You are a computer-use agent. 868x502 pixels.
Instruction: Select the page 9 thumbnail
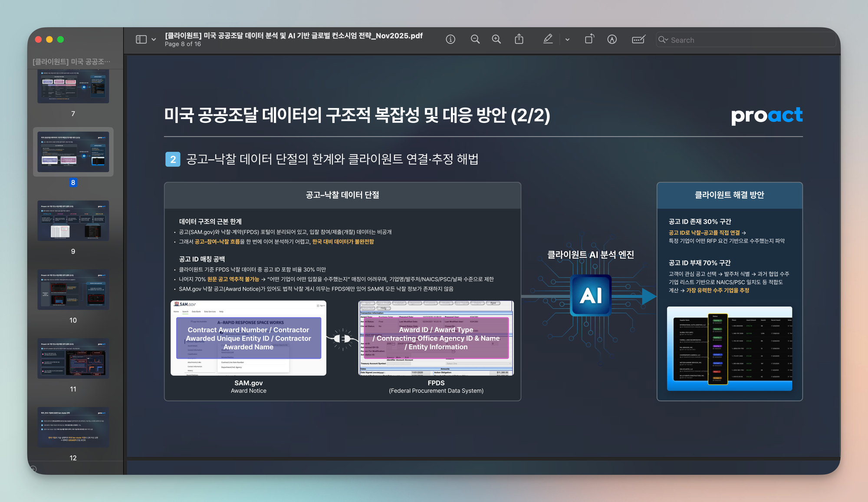click(x=73, y=221)
